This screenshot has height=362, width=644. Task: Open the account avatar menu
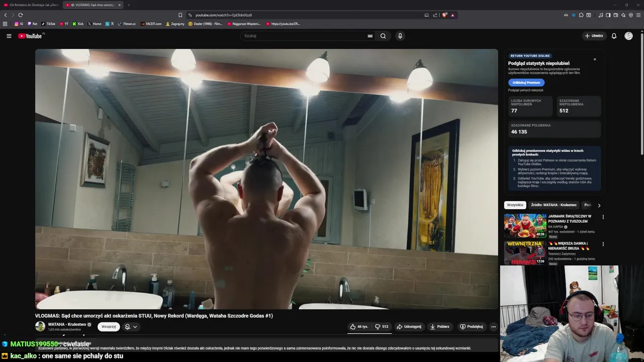pos(628,36)
